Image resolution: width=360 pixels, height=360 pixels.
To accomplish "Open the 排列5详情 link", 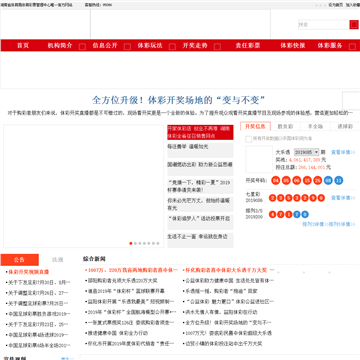I will click(342, 224).
